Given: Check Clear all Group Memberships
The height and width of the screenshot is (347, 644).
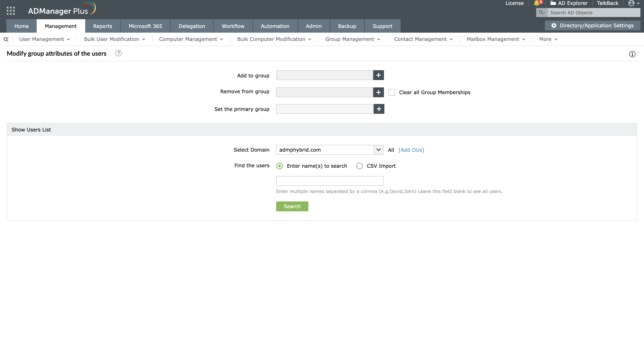Looking at the screenshot, I should [392, 92].
